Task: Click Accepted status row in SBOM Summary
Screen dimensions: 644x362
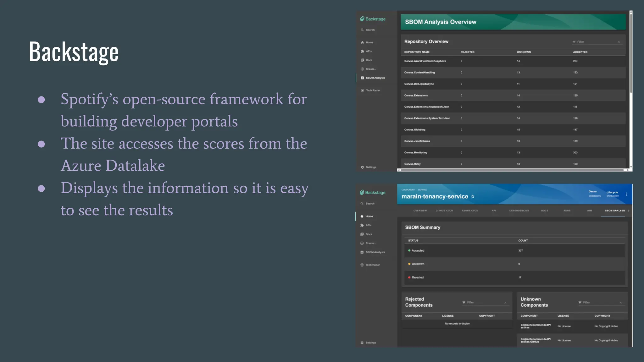Action: [515, 251]
